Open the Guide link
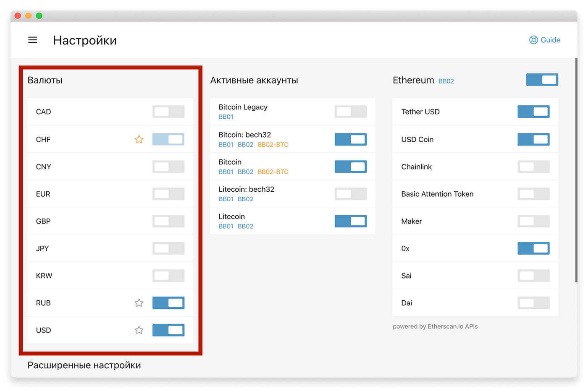The width and height of the screenshot is (588, 388). point(545,40)
